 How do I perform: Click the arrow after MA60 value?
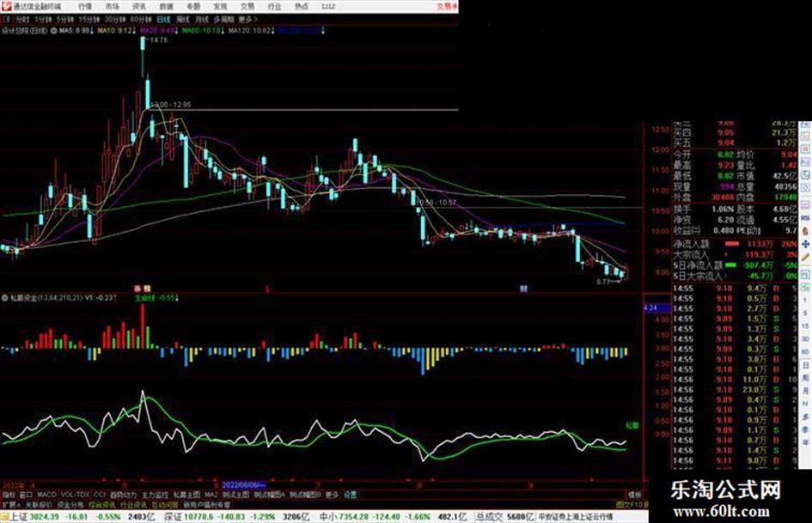(224, 31)
